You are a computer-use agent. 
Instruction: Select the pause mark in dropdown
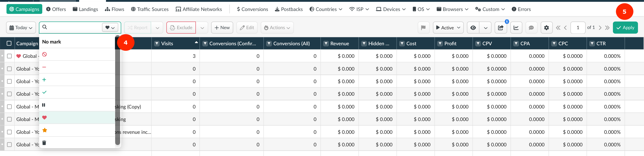44,105
